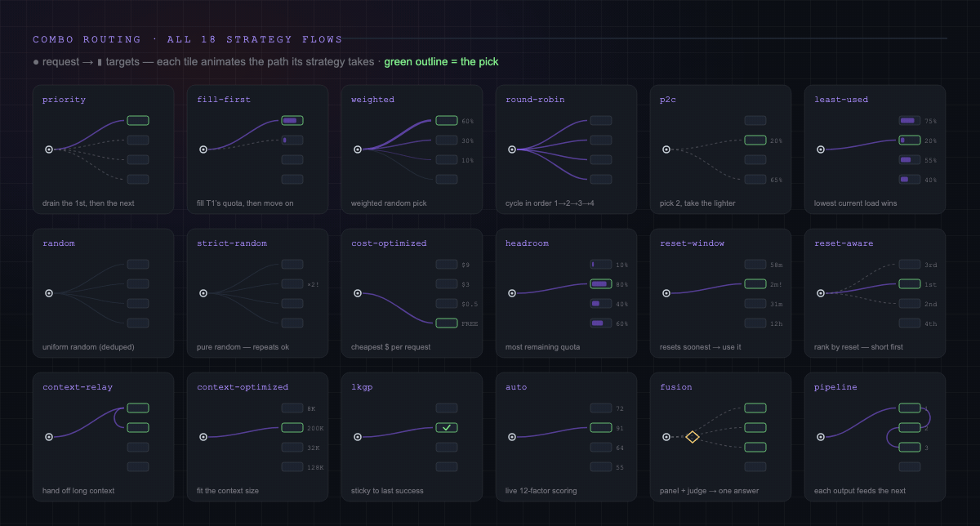Screen dimensions: 980x526
Task: Click the 1st ranked target in reset-aware
Action: coord(910,283)
